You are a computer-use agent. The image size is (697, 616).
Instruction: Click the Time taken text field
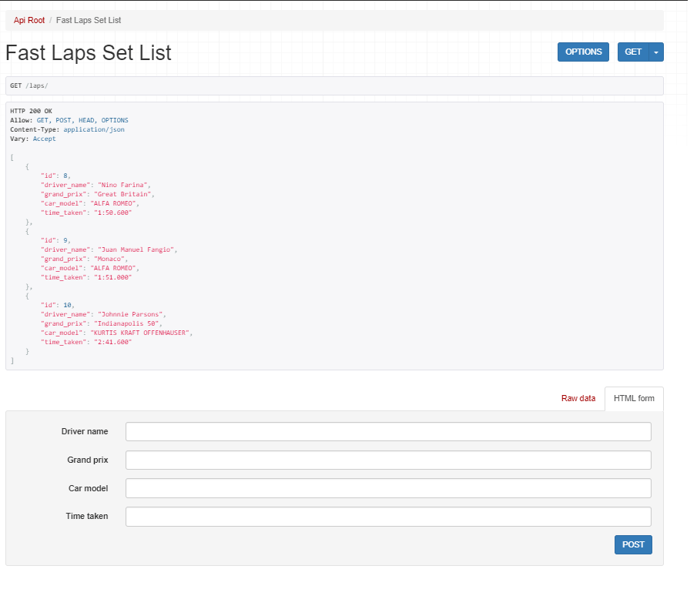point(388,516)
